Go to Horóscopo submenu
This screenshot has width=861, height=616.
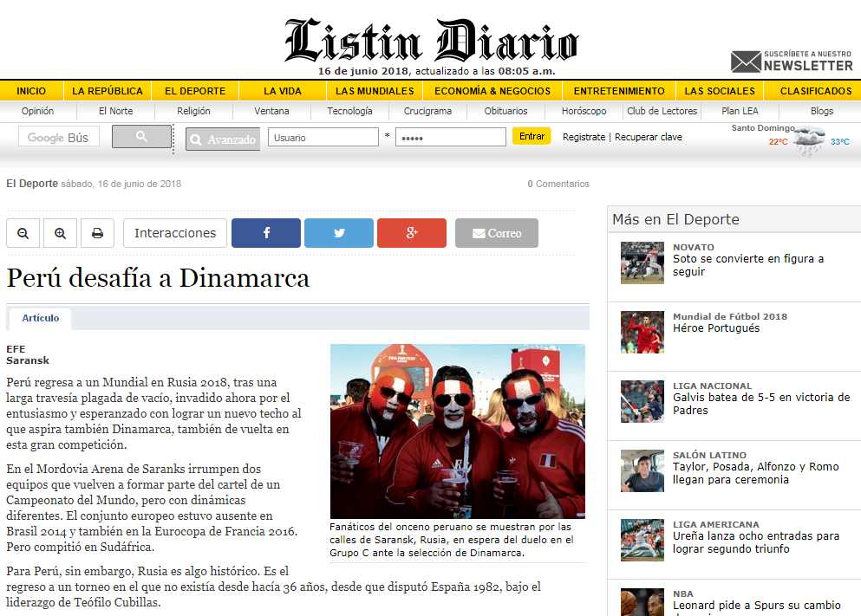point(584,111)
